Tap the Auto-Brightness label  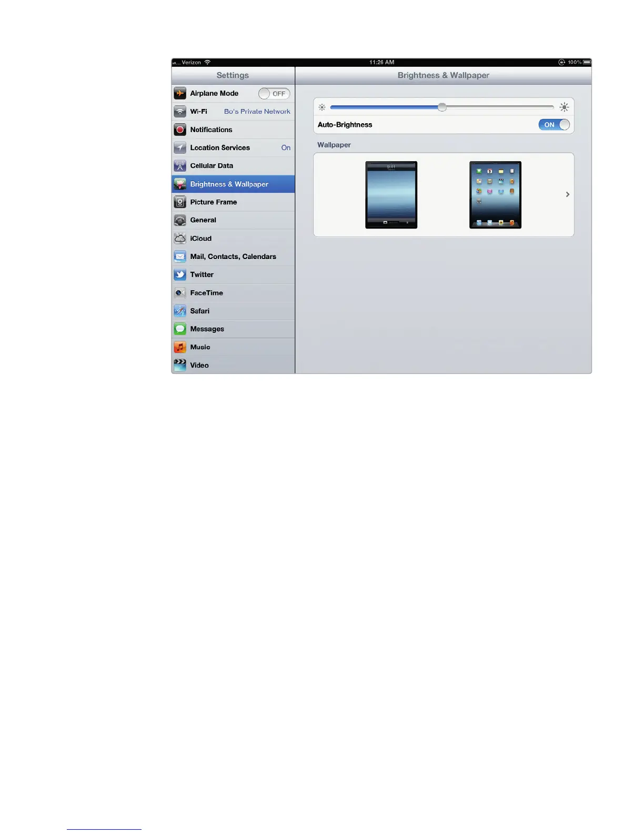click(345, 125)
